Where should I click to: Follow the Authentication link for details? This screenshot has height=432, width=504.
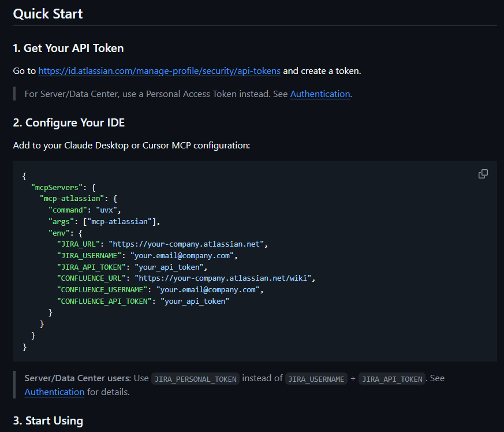pyautogui.click(x=54, y=392)
